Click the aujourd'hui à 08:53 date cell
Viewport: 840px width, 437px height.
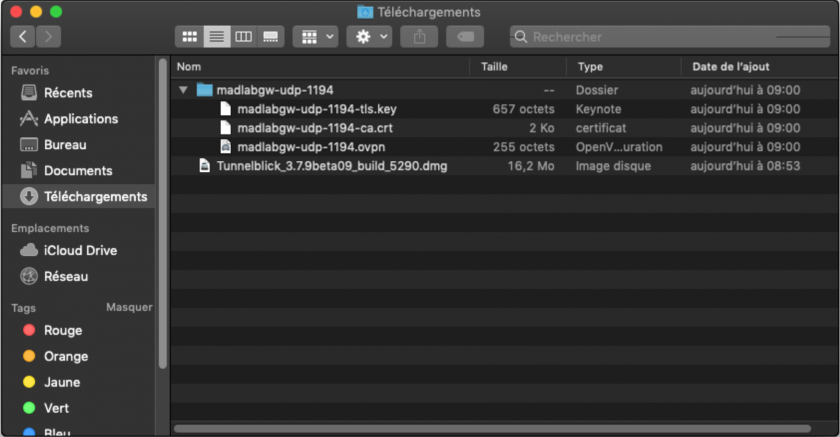coord(745,166)
